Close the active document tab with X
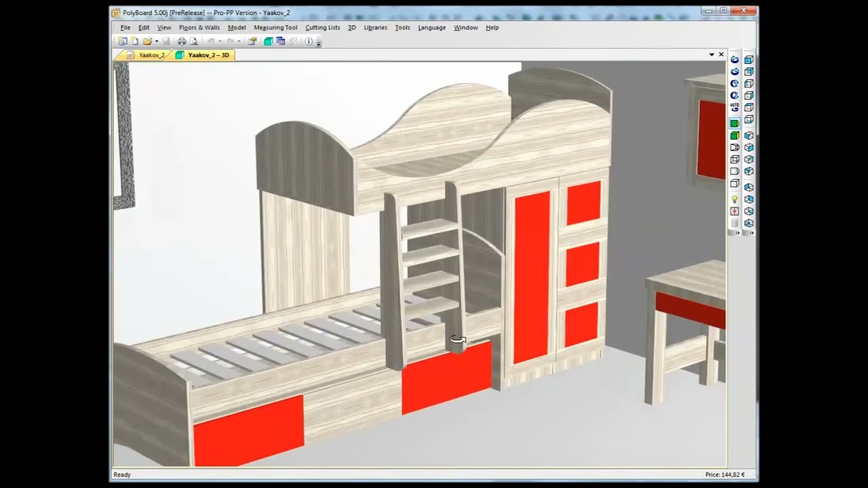This screenshot has height=488, width=868. (x=721, y=54)
